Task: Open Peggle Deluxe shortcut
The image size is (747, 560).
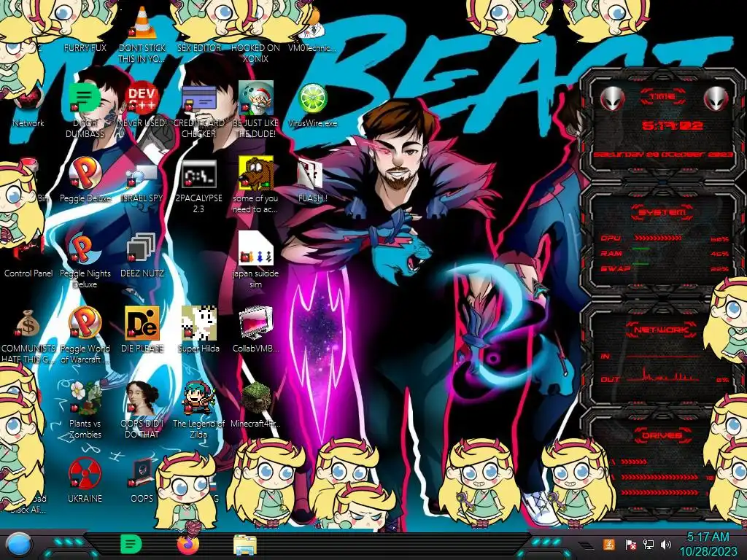Action: (x=85, y=180)
